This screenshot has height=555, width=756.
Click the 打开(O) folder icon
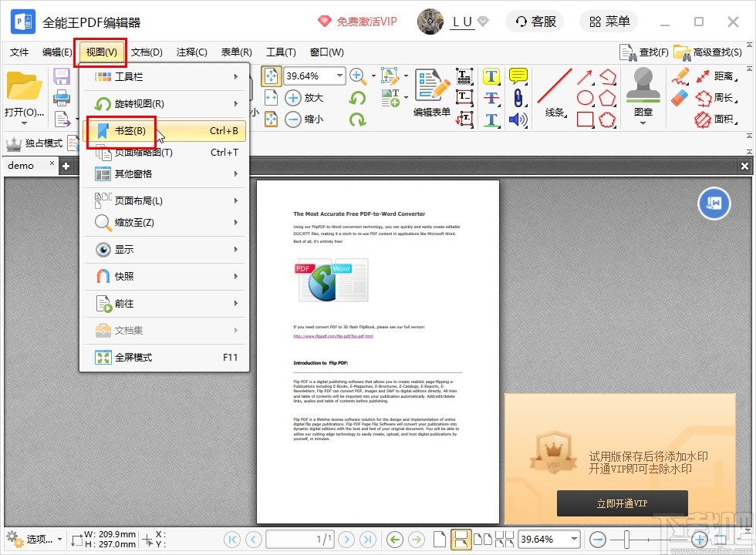(24, 86)
